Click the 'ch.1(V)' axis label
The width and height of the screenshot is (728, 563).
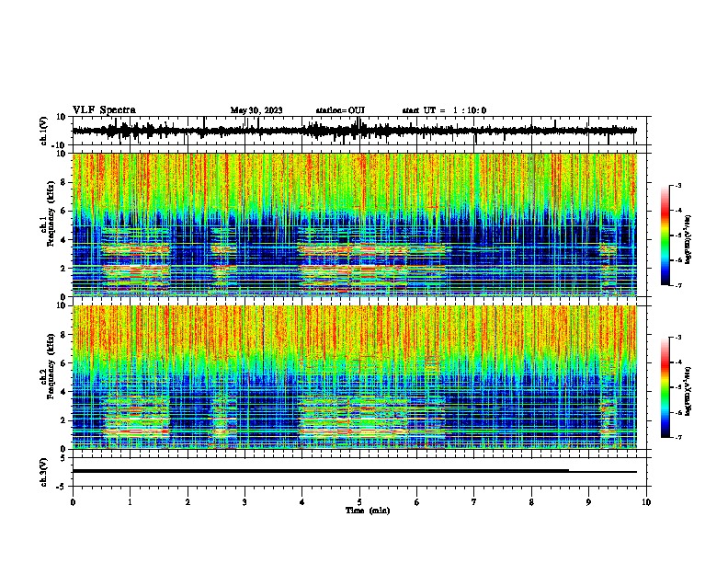point(44,131)
